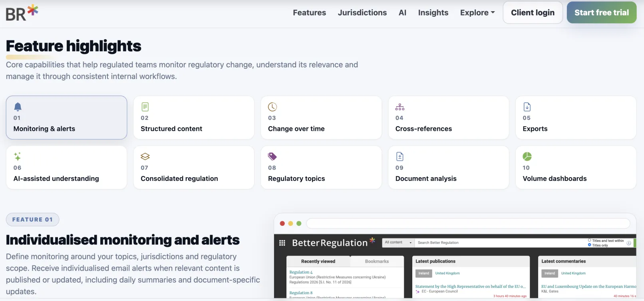Click the apps grid icon beside BetterRegulation
This screenshot has height=301, width=644.
tap(282, 243)
